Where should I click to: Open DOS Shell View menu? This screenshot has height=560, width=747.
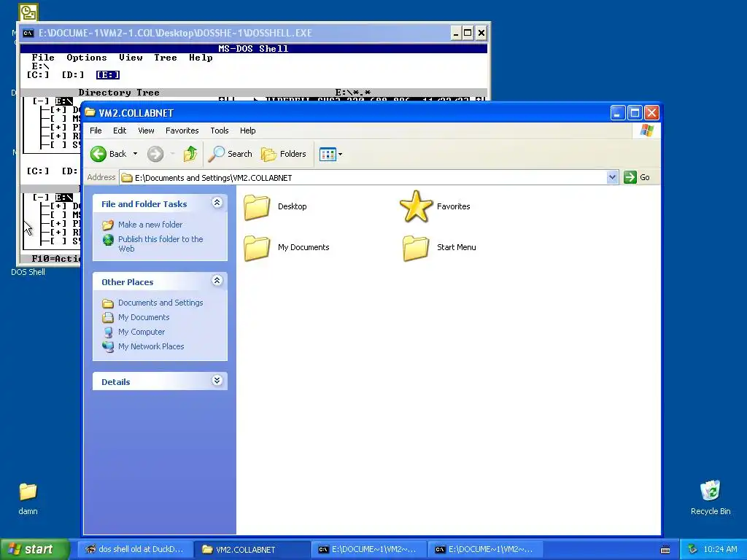pyautogui.click(x=131, y=58)
